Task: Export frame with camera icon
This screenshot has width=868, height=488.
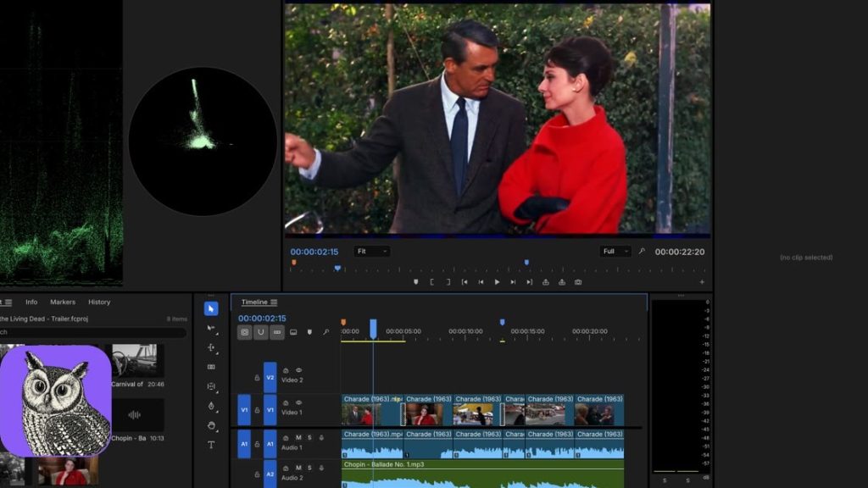Action: [578, 282]
